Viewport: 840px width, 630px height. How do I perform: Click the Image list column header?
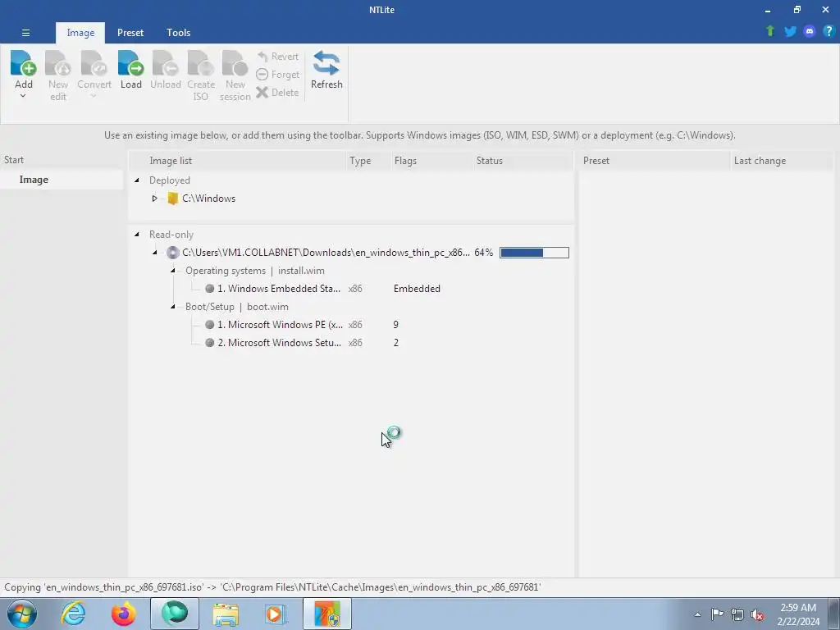[x=238, y=161]
